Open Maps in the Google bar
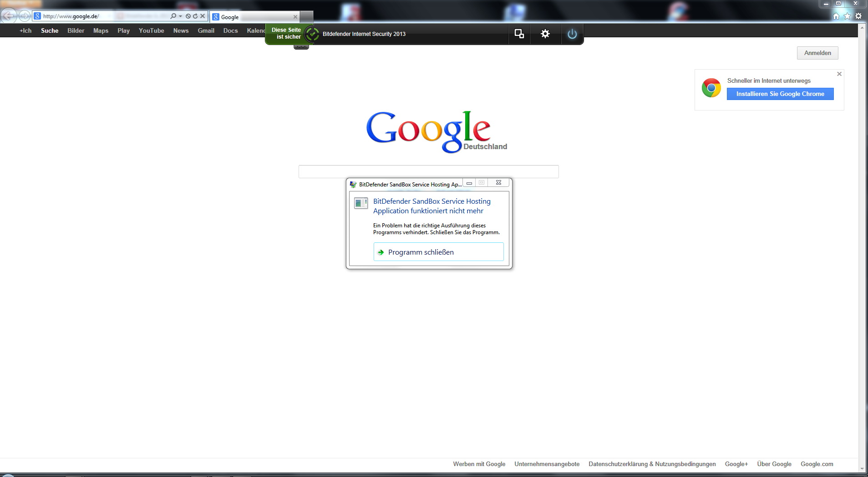The image size is (868, 477). tap(101, 30)
